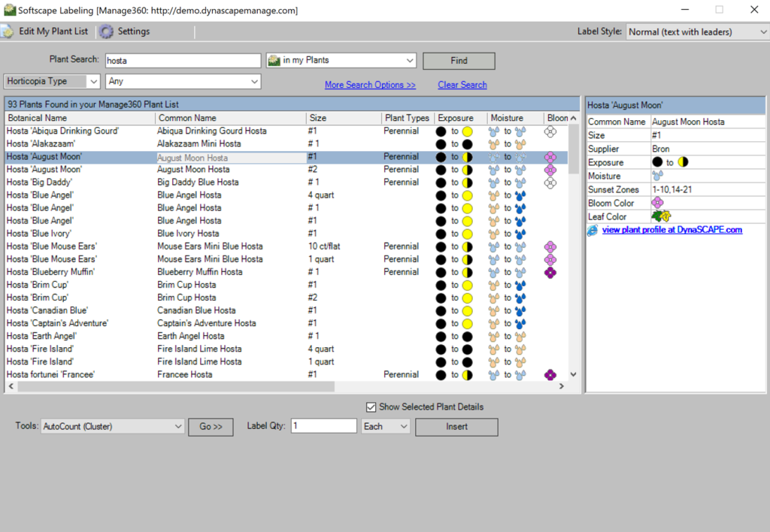The image size is (770, 532).
Task: Uncheck Show Selected Plant Details
Action: click(371, 407)
